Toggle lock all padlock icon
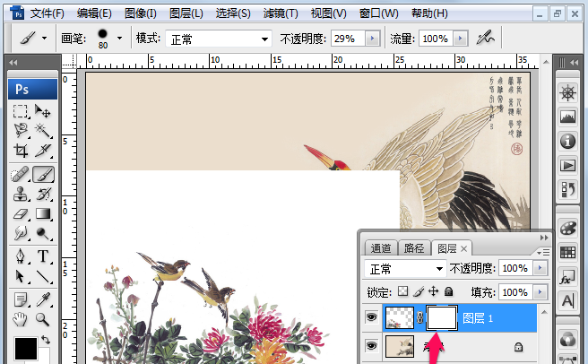This screenshot has height=364, width=588. point(448,291)
